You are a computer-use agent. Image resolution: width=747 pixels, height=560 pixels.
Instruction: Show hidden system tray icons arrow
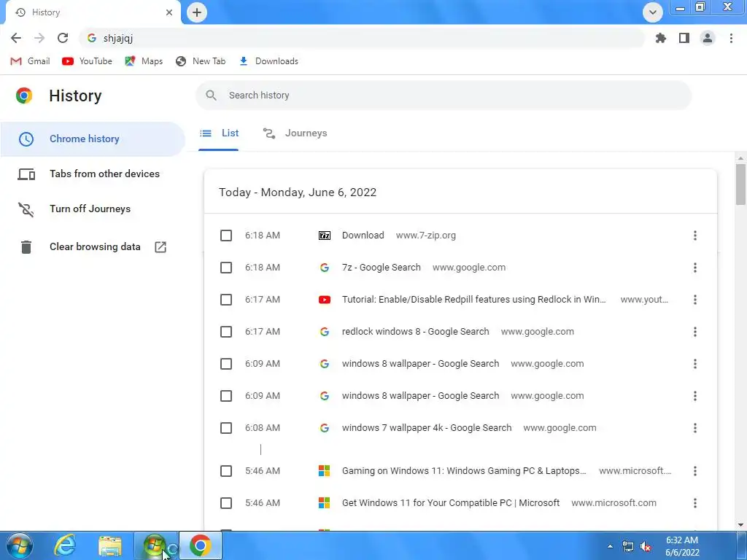[610, 546]
